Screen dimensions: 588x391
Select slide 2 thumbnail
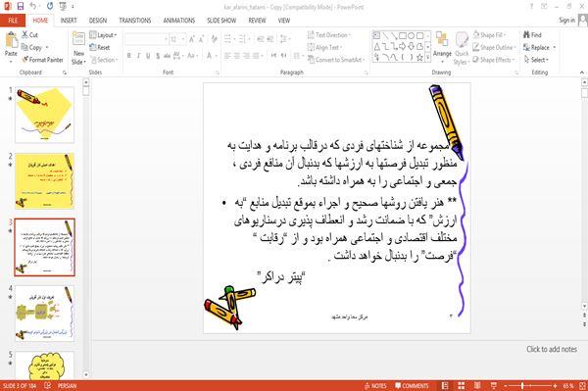(x=45, y=181)
